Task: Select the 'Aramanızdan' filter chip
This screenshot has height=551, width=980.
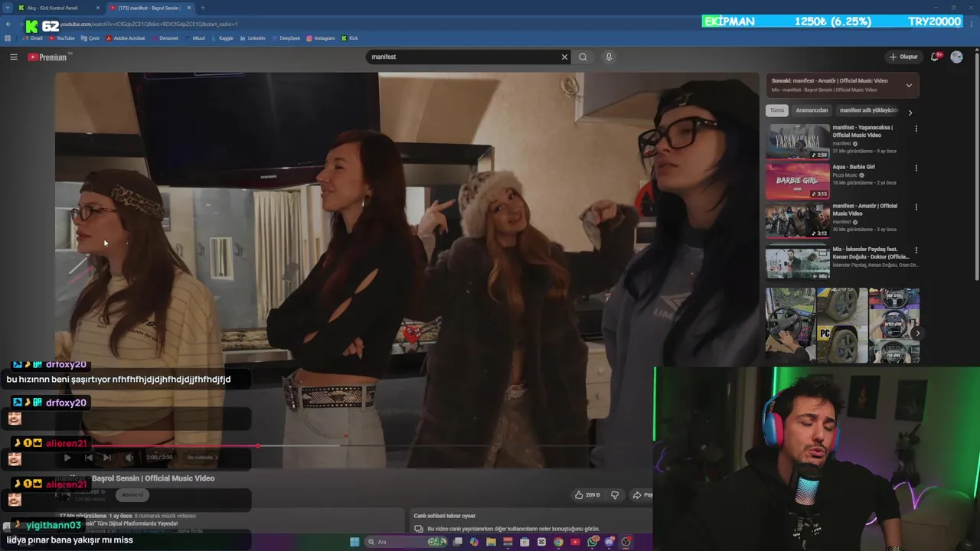Action: point(812,110)
